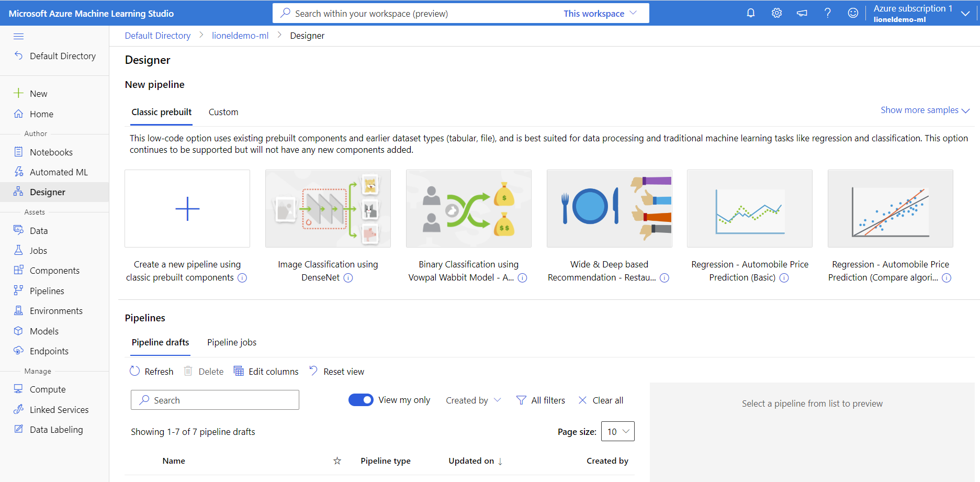980x482 pixels.
Task: Open Notebooks from the sidebar
Action: pos(51,152)
